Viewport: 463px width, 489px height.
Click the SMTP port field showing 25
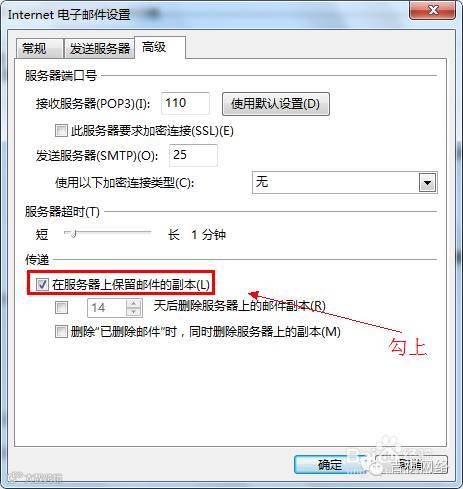coord(193,155)
